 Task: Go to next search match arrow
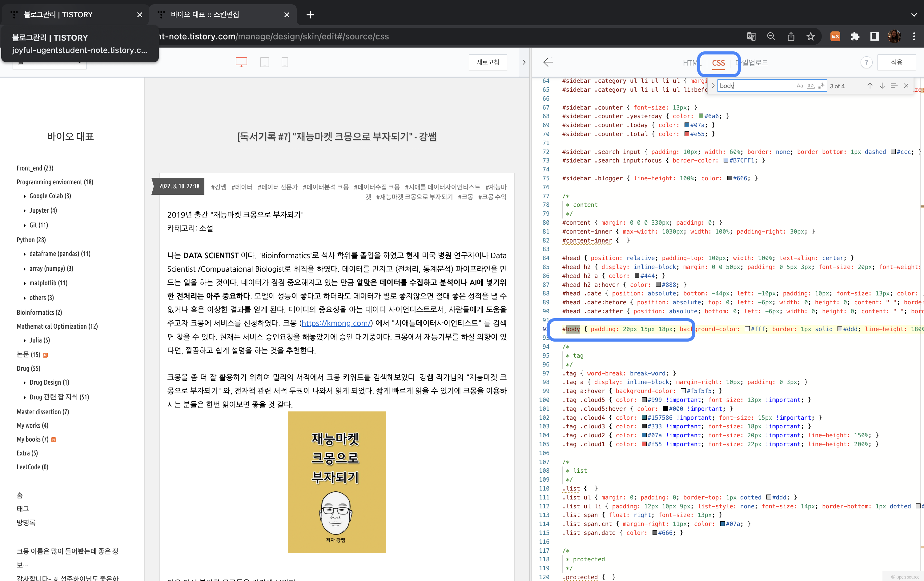882,86
